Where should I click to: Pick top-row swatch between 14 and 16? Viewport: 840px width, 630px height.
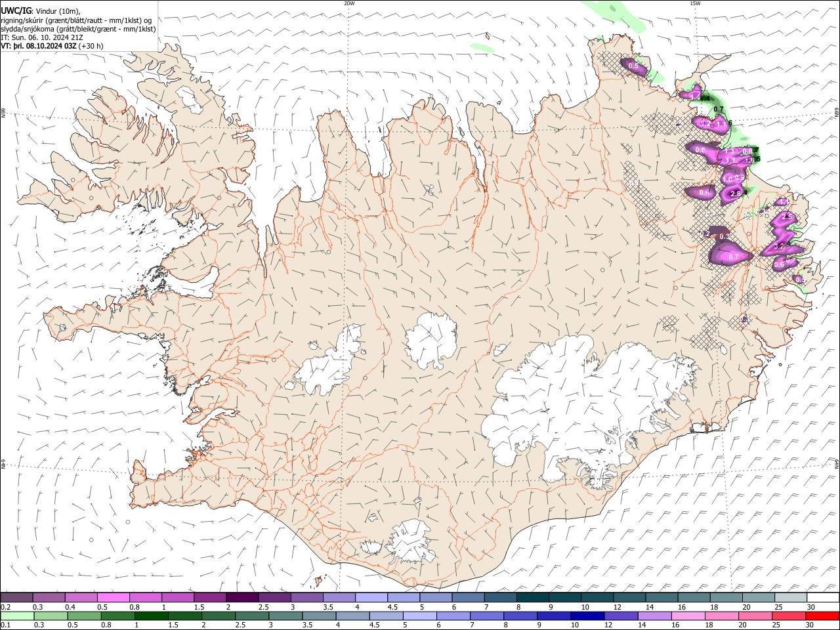[661, 597]
